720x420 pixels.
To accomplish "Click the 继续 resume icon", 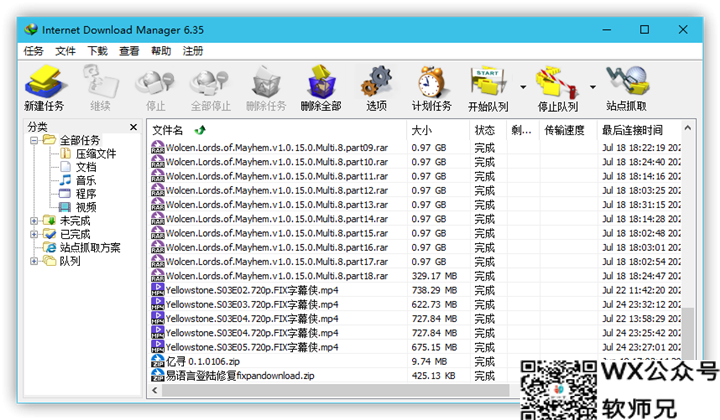I will point(100,82).
